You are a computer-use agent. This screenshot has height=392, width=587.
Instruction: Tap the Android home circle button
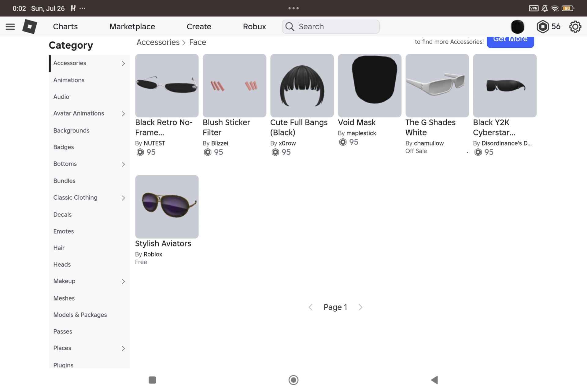pos(293,380)
